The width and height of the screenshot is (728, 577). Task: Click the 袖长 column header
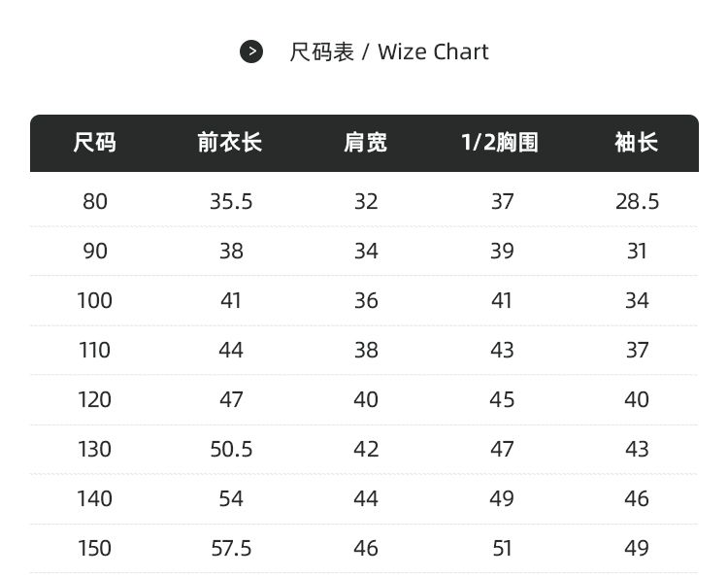tap(637, 142)
